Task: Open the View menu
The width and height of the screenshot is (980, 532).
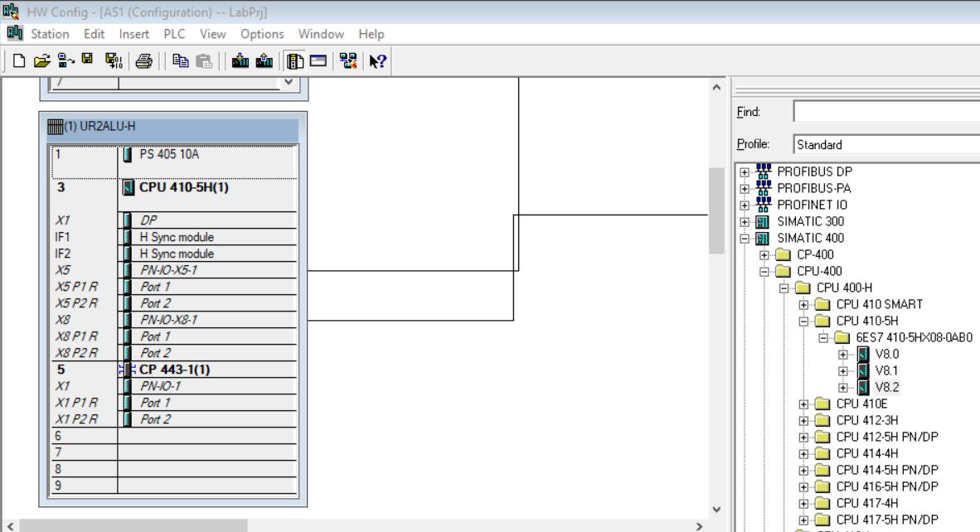Action: (x=212, y=34)
